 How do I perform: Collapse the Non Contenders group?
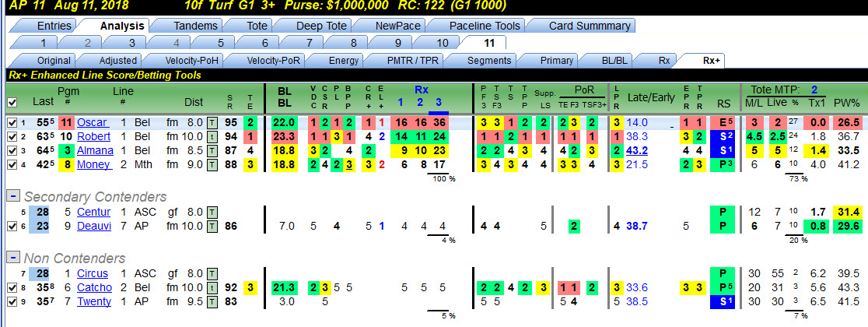click(12, 258)
